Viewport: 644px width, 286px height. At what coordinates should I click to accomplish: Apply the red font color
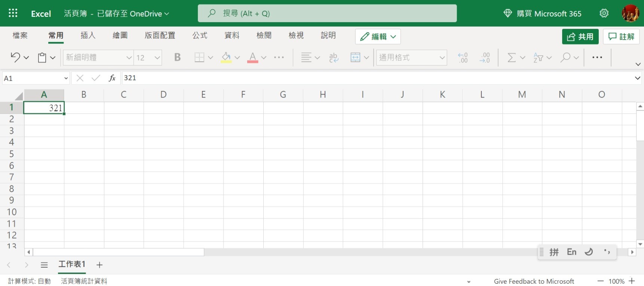click(x=253, y=57)
